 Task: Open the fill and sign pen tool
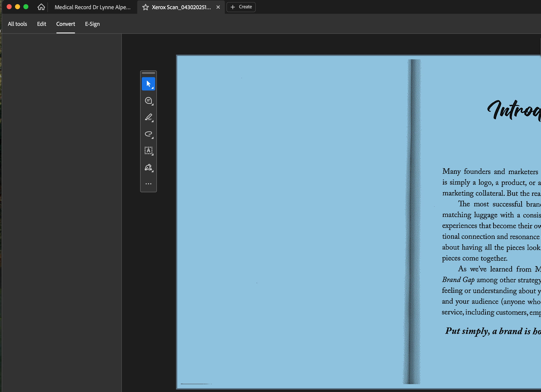tap(148, 167)
